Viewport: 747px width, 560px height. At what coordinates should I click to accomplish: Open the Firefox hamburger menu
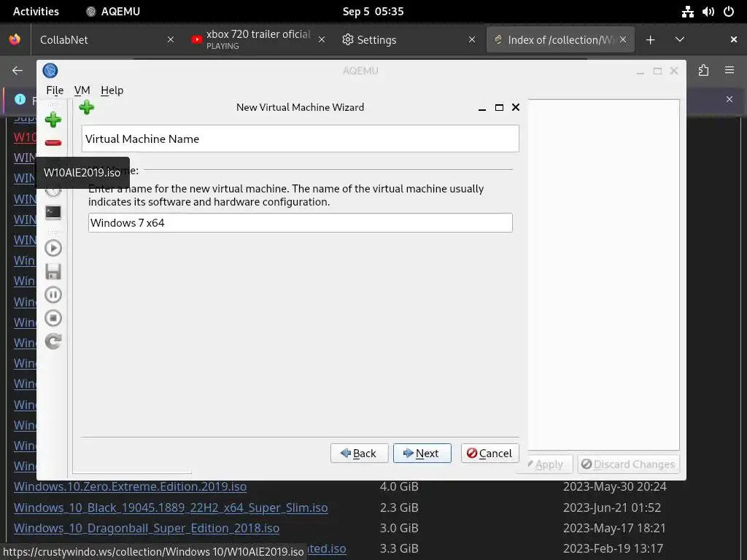click(x=729, y=71)
